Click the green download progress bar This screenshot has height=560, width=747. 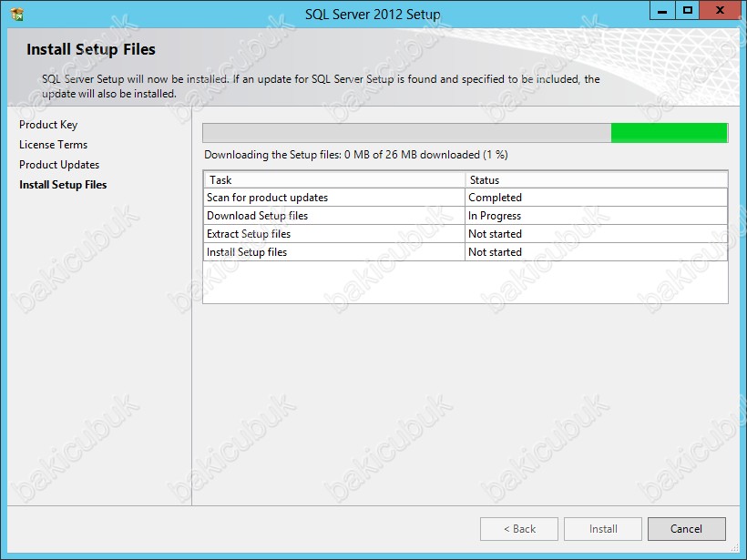pyautogui.click(x=465, y=133)
